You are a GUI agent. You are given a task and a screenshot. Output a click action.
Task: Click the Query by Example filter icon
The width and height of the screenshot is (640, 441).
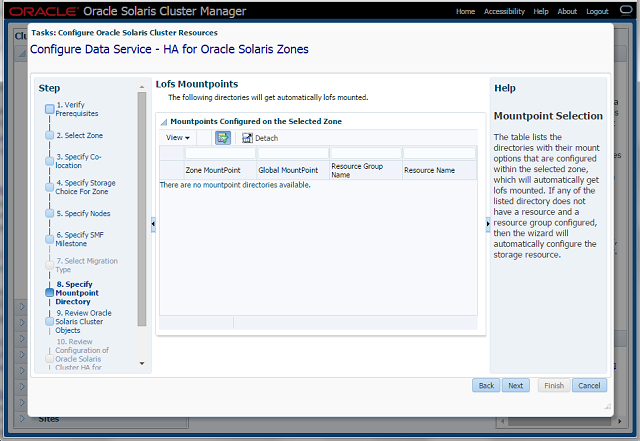click(x=222, y=137)
